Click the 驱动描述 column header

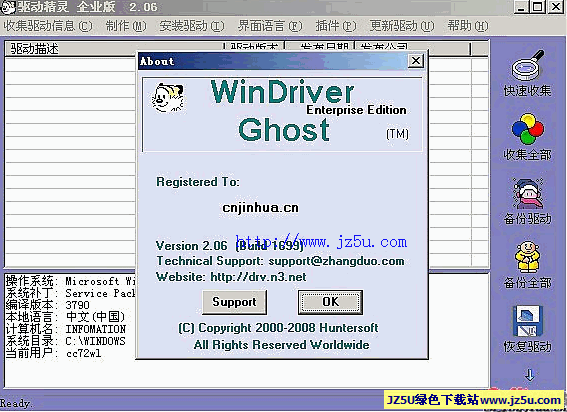[114, 48]
